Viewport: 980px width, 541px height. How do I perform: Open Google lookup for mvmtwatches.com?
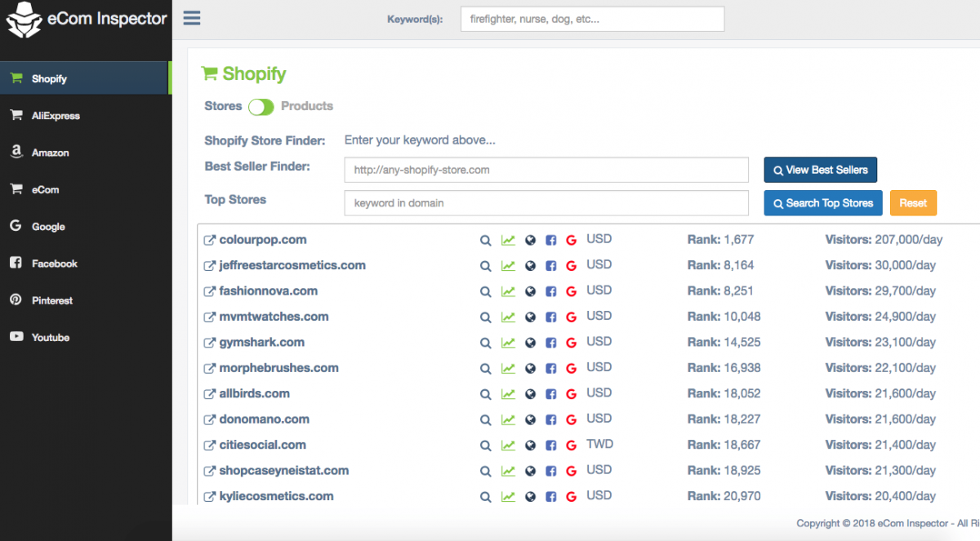571,317
